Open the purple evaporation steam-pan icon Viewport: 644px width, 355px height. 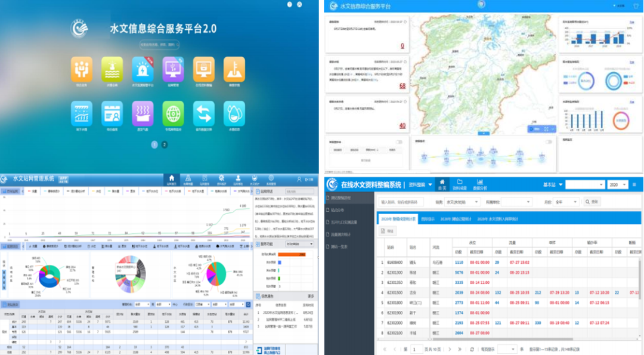click(x=143, y=113)
